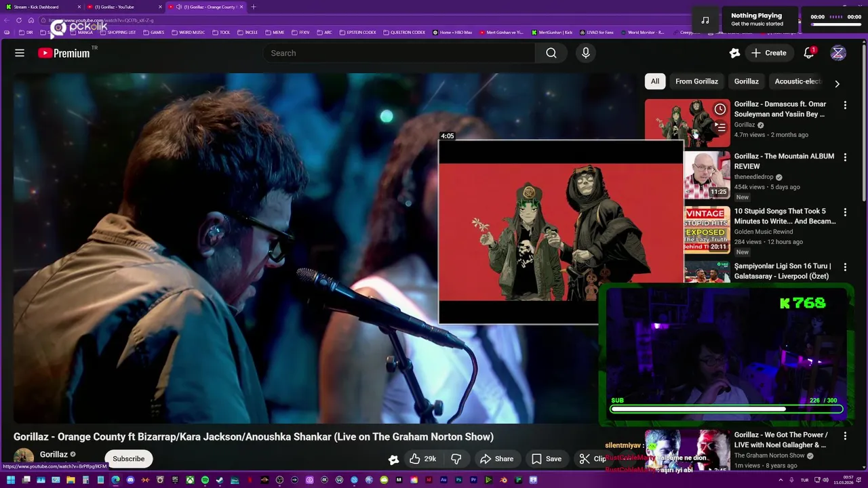Click the Create button

tap(768, 53)
